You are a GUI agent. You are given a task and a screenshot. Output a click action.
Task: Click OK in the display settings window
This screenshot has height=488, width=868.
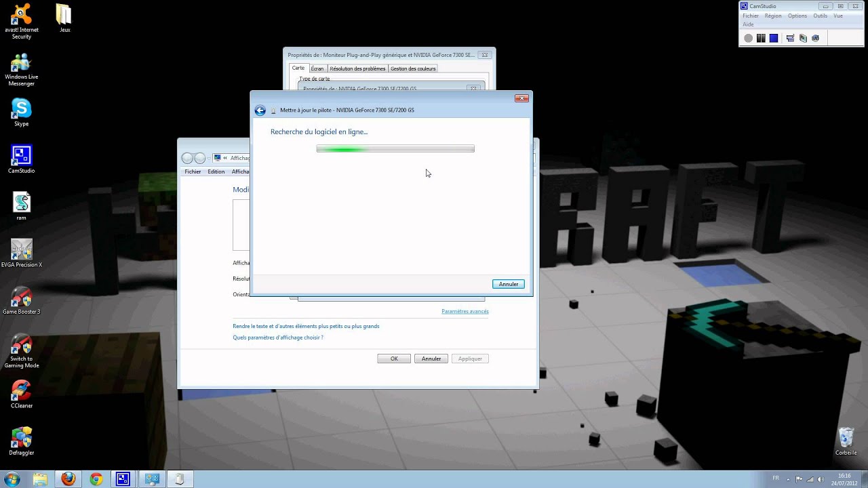(394, 359)
